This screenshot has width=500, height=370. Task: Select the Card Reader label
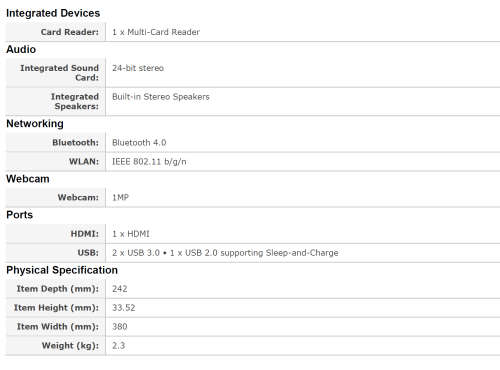click(70, 32)
